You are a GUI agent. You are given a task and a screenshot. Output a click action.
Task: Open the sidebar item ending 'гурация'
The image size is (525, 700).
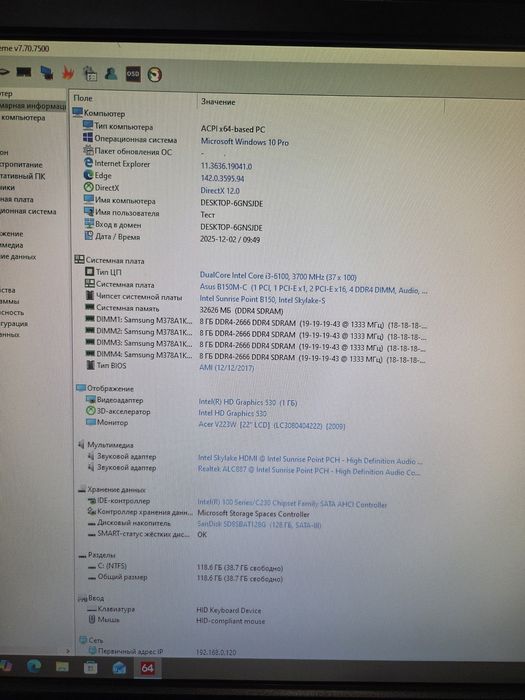tap(14, 324)
